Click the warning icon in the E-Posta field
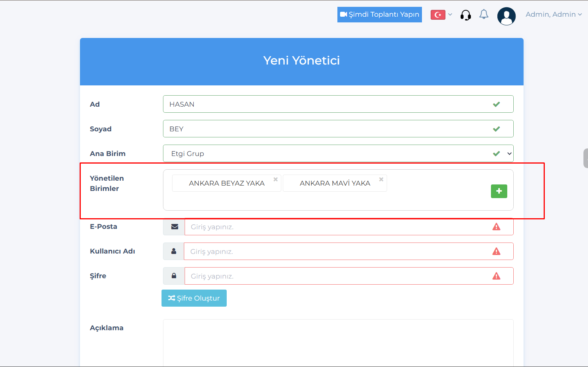The height and width of the screenshot is (367, 588). coord(496,227)
